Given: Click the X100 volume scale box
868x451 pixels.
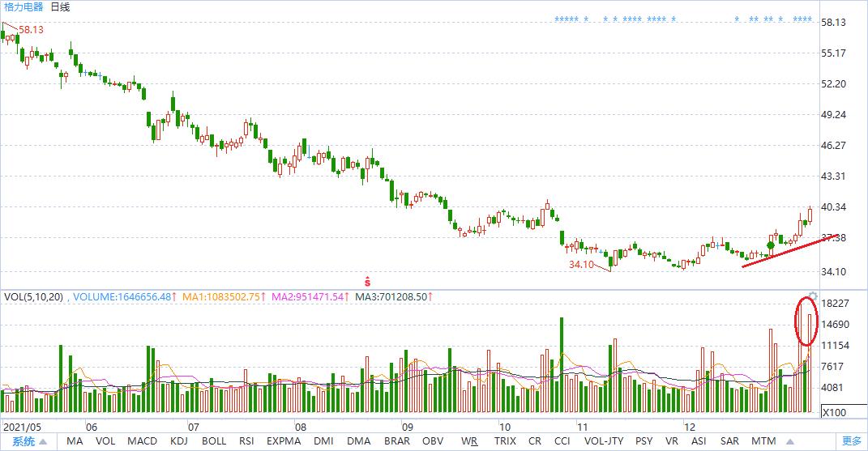Looking at the screenshot, I should 835,412.
